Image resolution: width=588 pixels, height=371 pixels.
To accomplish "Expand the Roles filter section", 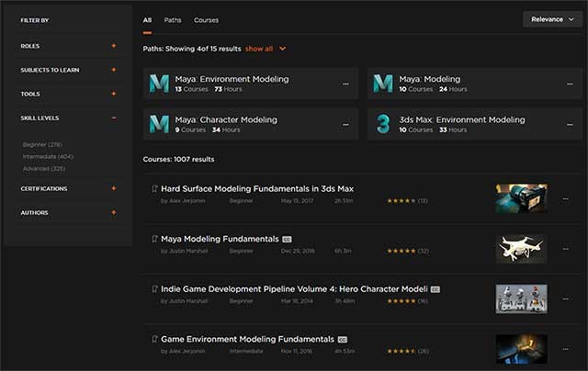I will (114, 45).
